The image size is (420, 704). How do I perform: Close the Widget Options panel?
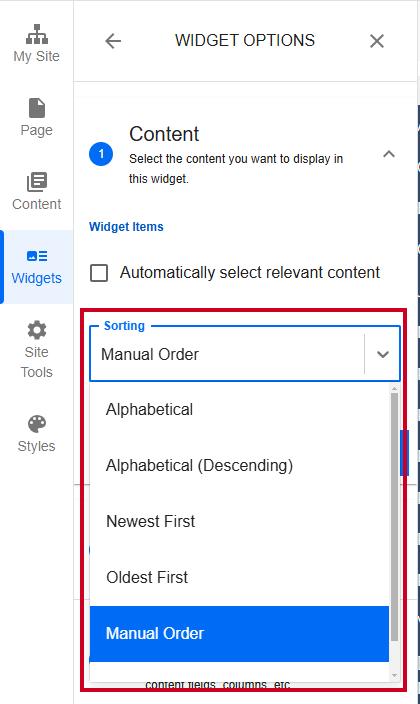377,41
